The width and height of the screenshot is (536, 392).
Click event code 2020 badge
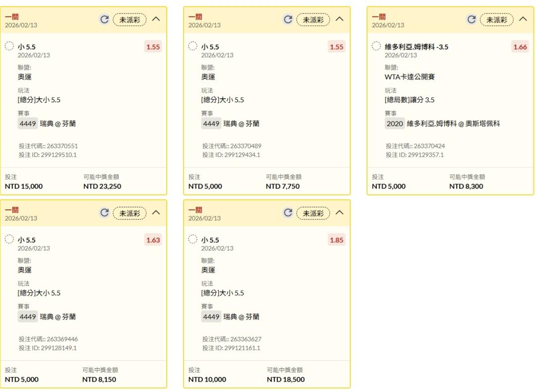click(395, 124)
